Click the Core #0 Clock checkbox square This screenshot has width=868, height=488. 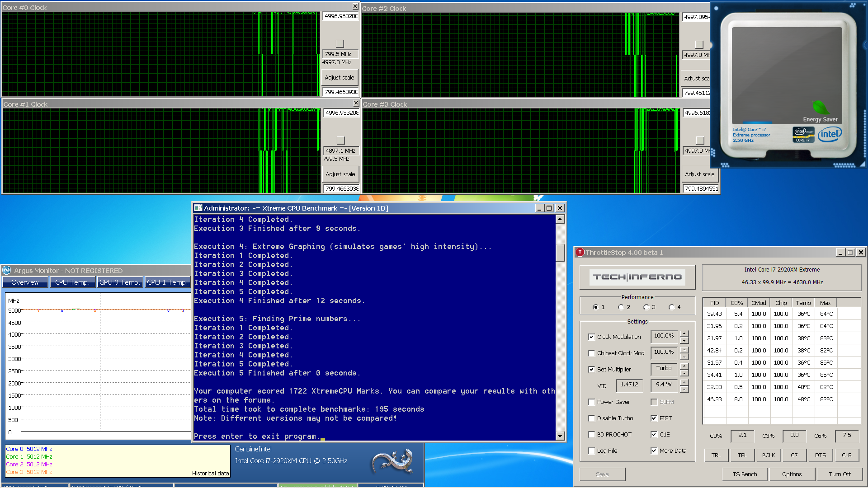(x=340, y=44)
